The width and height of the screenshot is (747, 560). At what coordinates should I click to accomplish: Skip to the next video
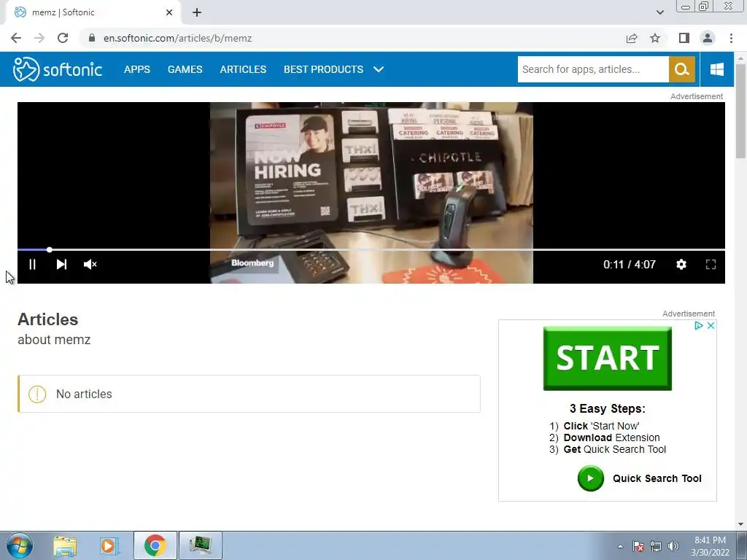[x=61, y=264]
